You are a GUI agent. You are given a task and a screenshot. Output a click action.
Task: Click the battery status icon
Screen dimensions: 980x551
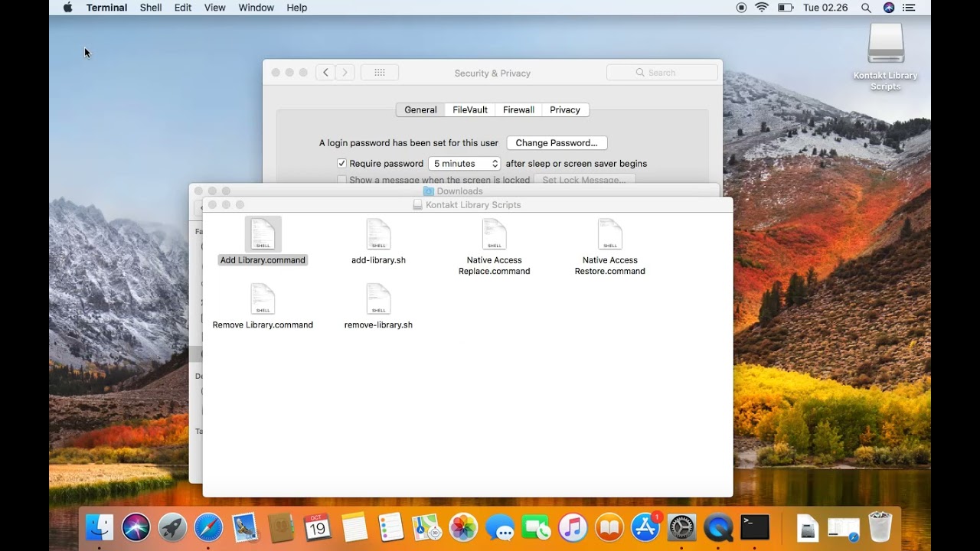pyautogui.click(x=786, y=8)
